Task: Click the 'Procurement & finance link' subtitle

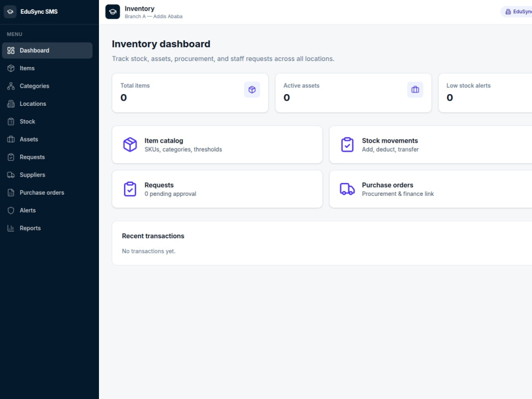Action: 397,194
